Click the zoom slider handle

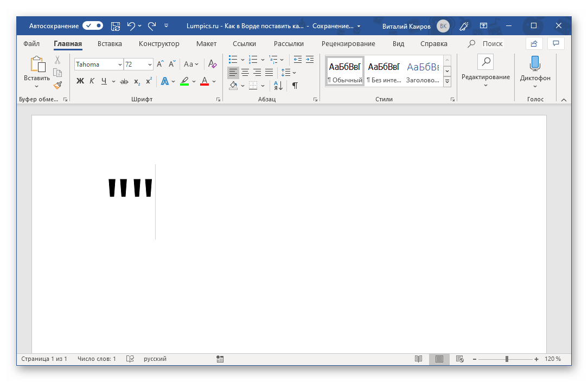507,359
